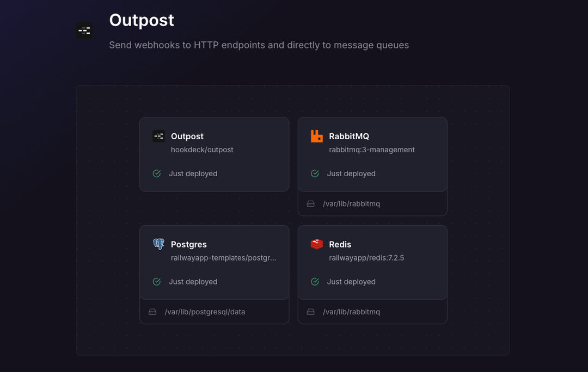The height and width of the screenshot is (372, 588).
Task: Click the Outpost logo icon in the header
Action: tap(84, 30)
